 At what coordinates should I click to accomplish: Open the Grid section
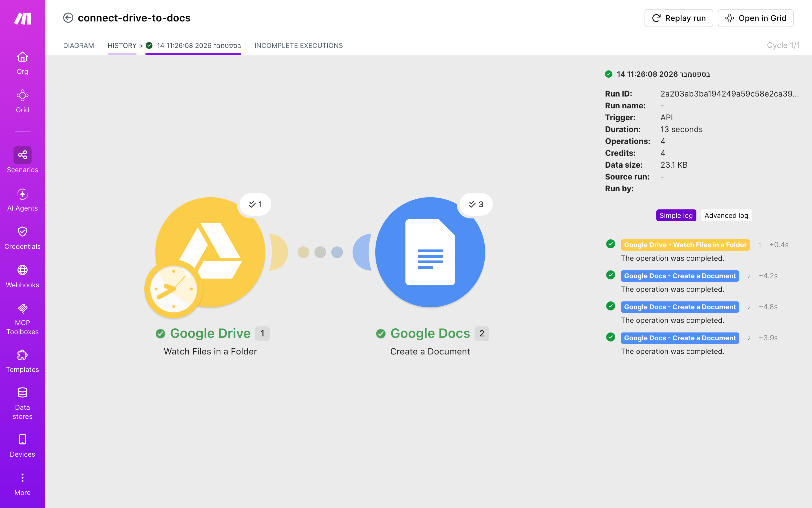point(23,101)
